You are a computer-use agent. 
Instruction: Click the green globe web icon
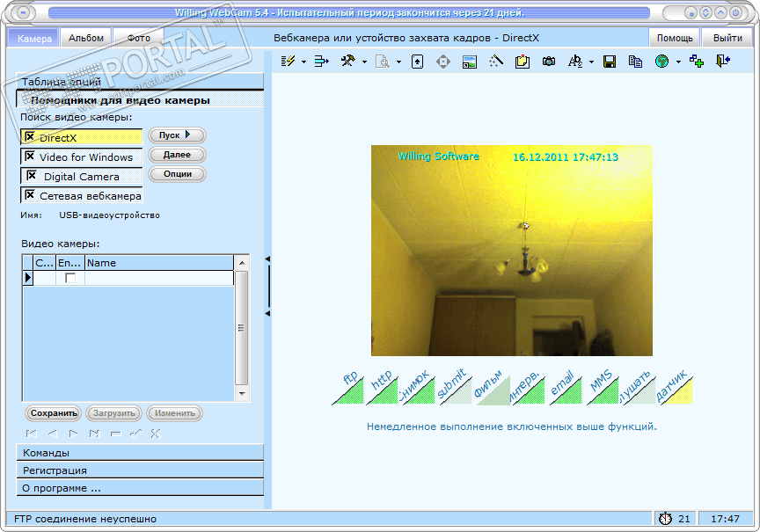(x=661, y=61)
